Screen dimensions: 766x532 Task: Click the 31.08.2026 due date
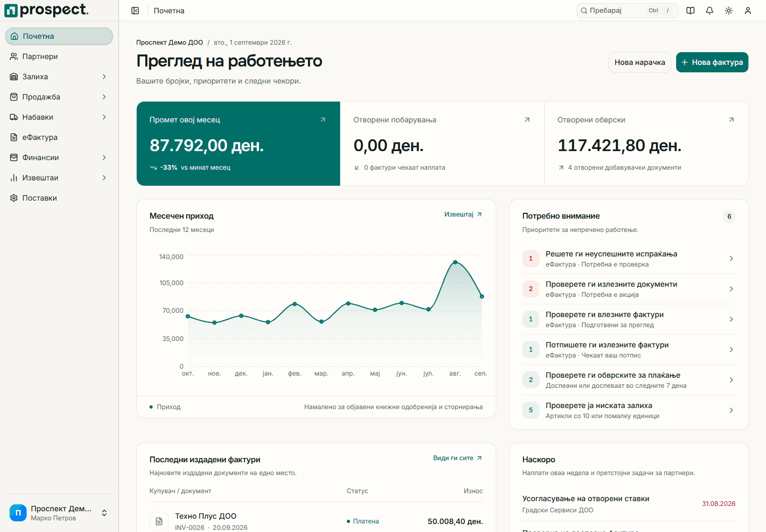coord(719,504)
